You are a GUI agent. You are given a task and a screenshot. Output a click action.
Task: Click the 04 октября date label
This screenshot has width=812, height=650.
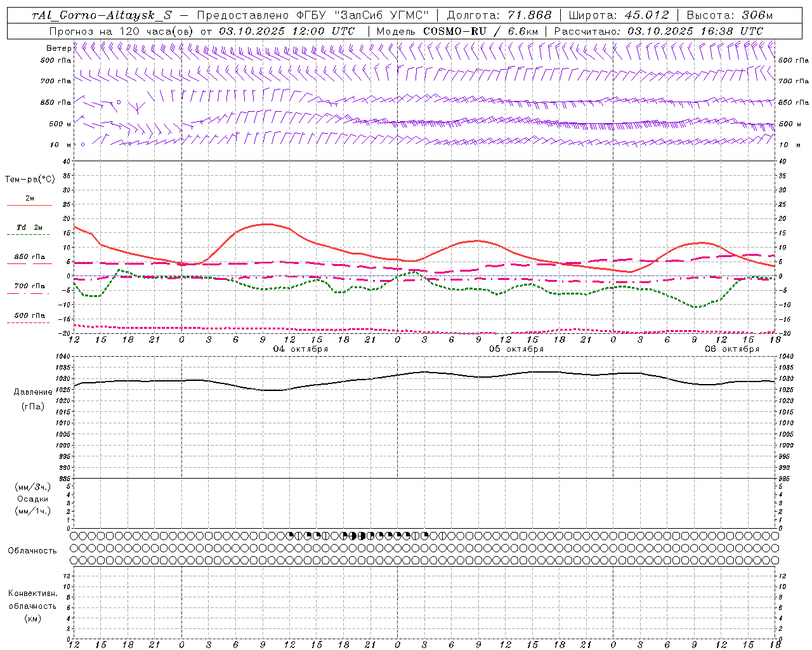[x=301, y=349]
